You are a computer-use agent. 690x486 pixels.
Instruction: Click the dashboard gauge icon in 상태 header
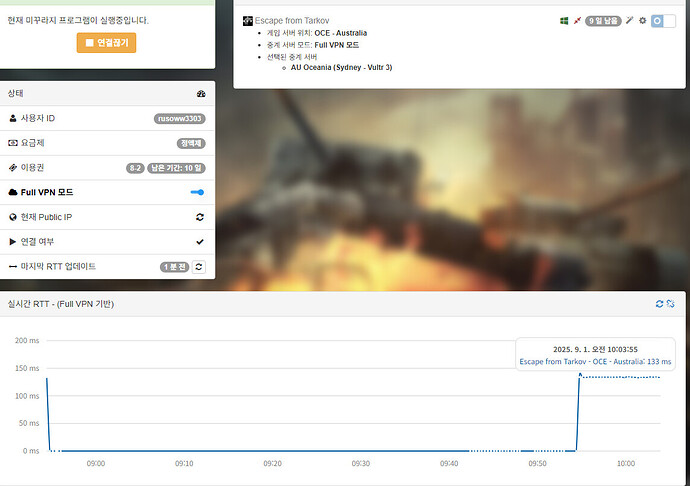(201, 93)
